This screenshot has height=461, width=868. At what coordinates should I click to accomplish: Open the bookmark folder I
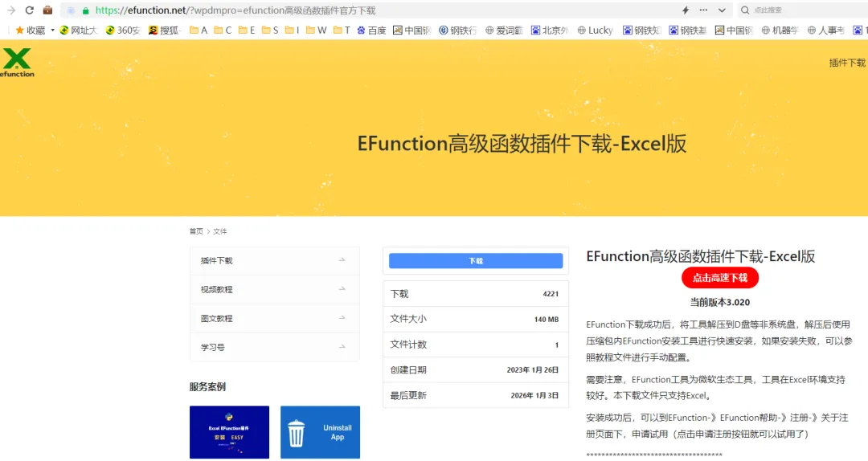pos(292,30)
